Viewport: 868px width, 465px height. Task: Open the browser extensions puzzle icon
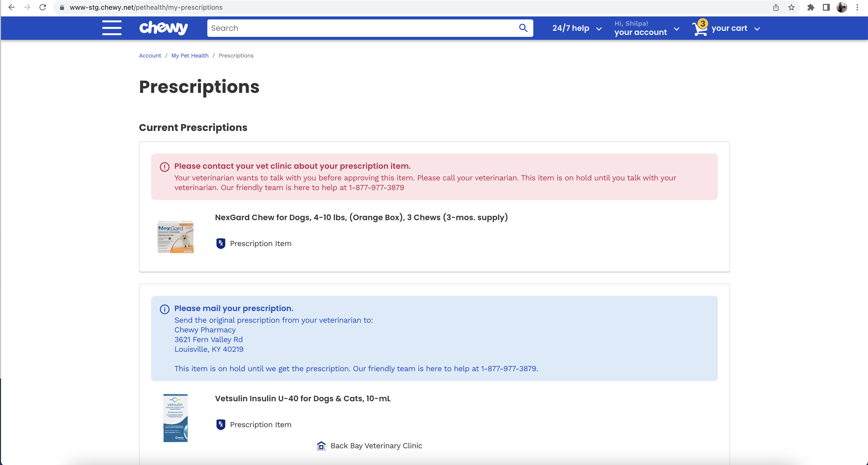tap(811, 7)
